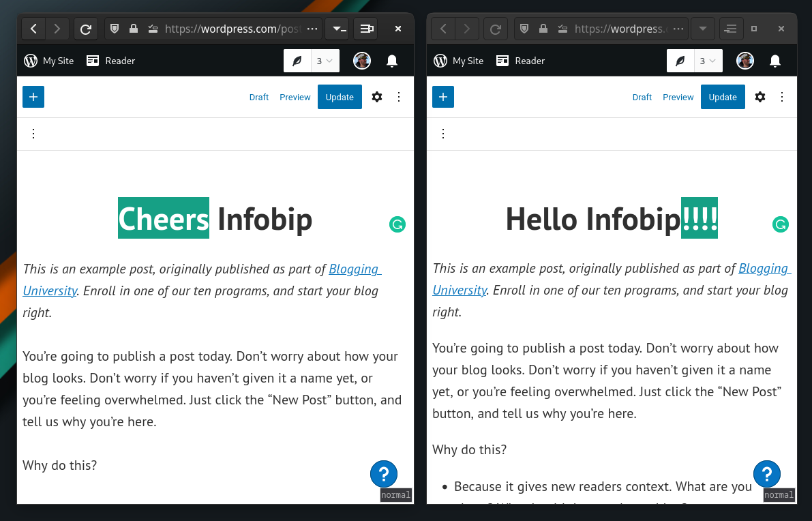
Task: Open Blogging University link in right window
Action: (x=765, y=269)
